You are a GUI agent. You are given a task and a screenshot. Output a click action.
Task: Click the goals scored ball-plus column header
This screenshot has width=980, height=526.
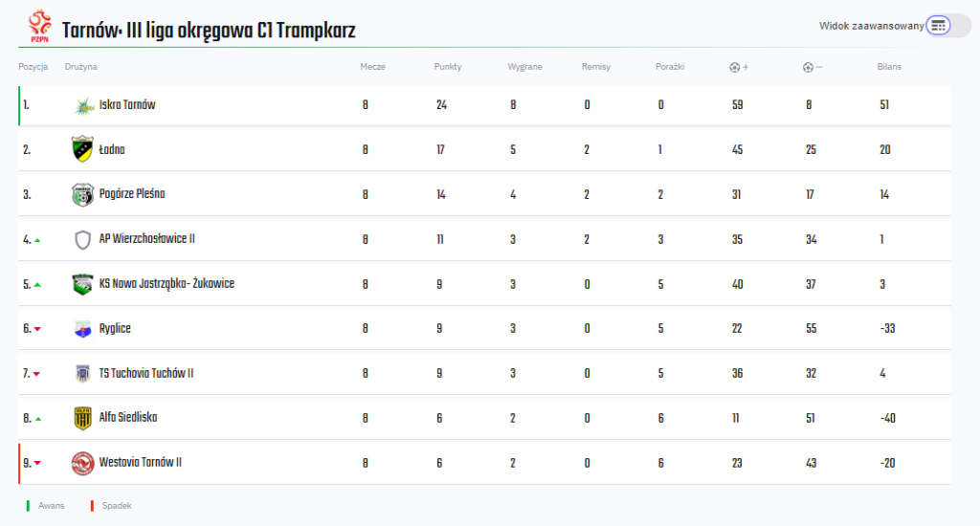point(739,67)
